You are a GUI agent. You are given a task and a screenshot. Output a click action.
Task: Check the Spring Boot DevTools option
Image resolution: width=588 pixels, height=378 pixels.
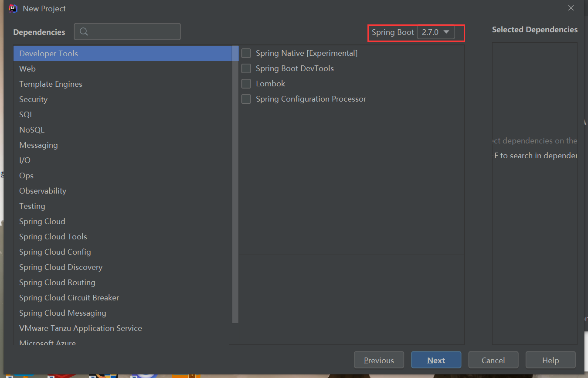tap(246, 68)
